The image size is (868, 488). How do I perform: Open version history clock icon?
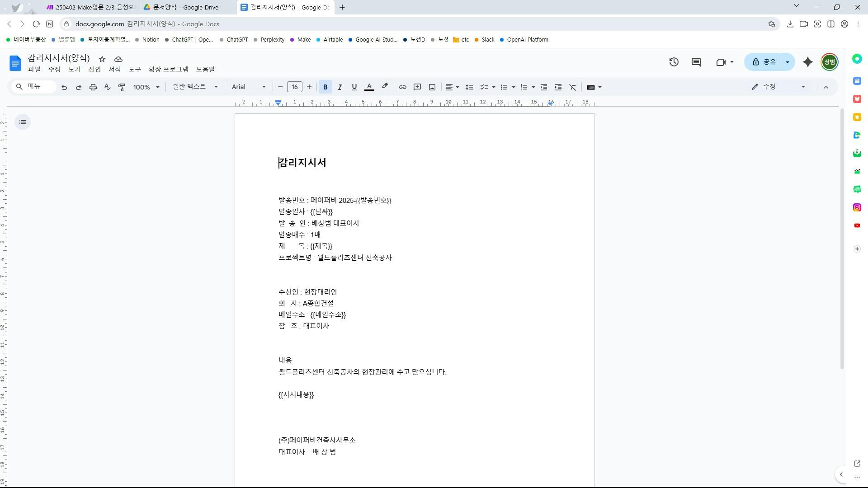coord(674,62)
